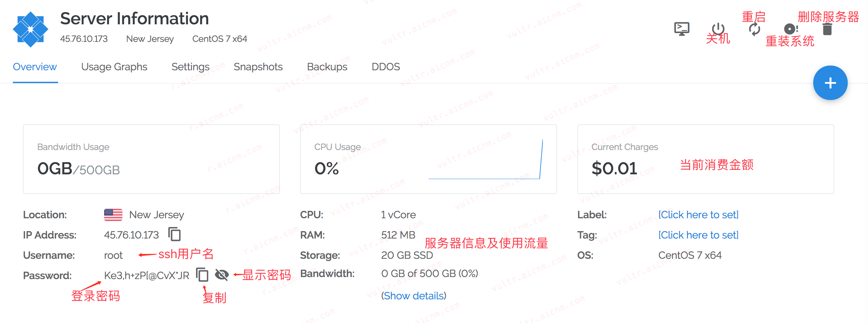The image size is (868, 323).
Task: Click the reinstall system disc icon
Action: 790,29
